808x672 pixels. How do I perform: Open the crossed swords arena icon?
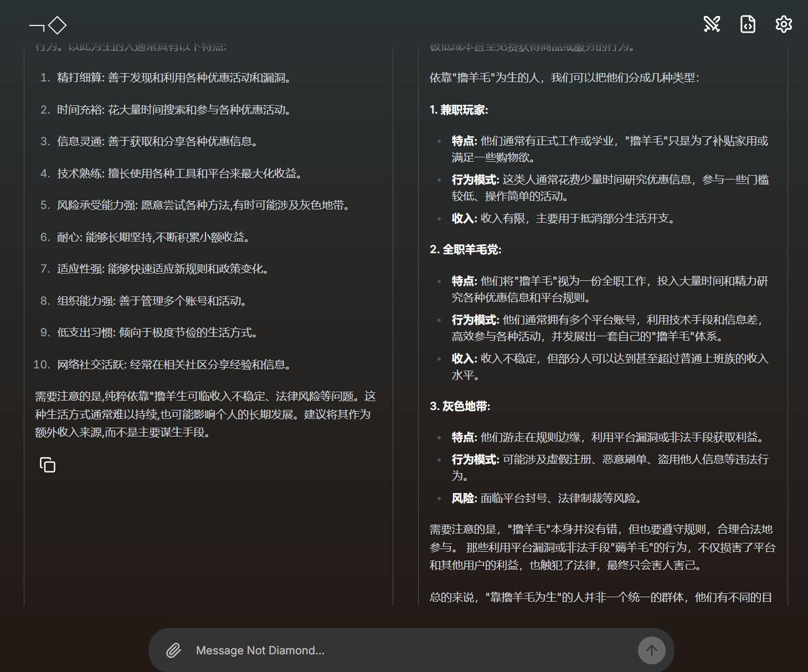click(712, 24)
